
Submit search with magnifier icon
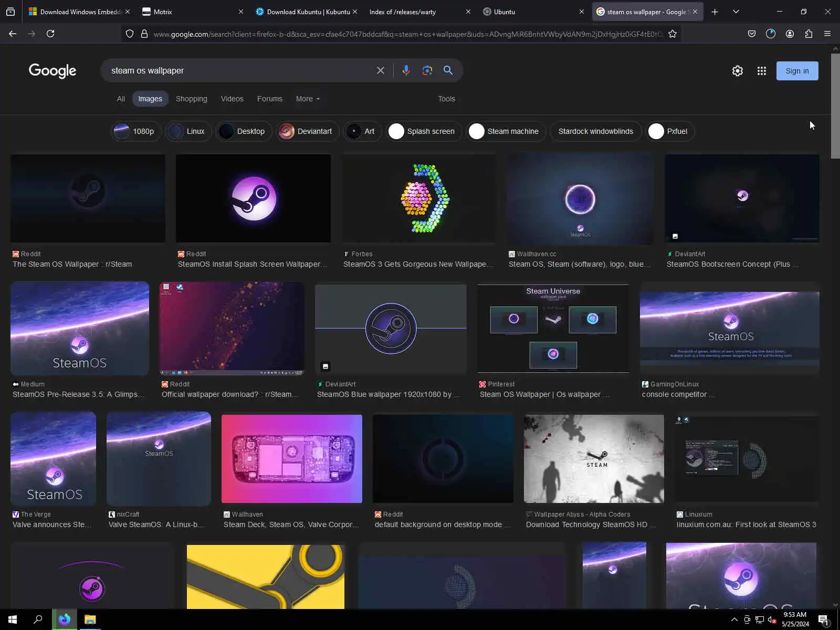(x=448, y=70)
